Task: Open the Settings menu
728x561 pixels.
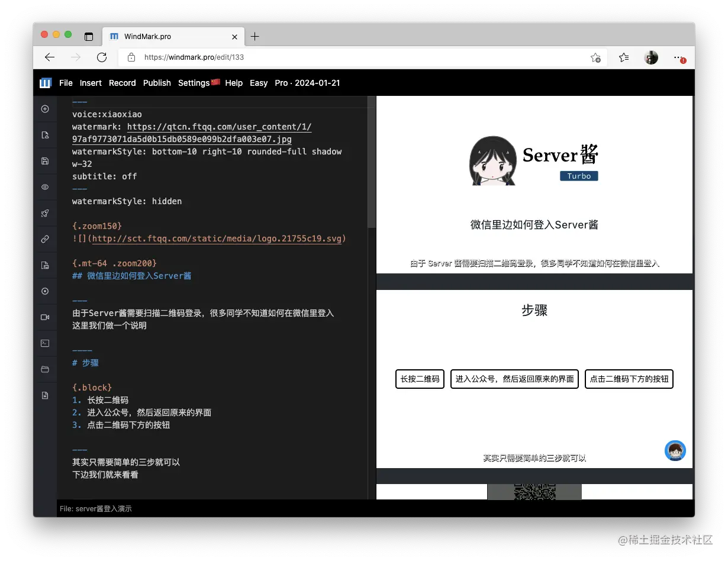Action: click(199, 83)
